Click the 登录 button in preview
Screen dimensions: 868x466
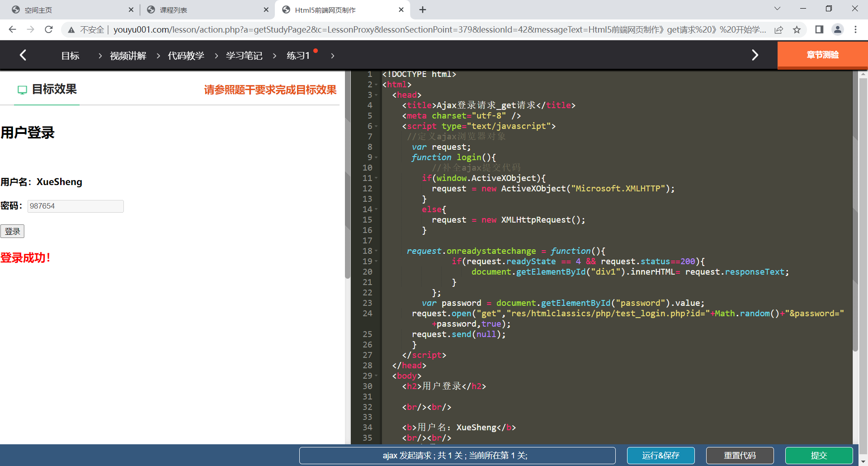[x=12, y=231]
